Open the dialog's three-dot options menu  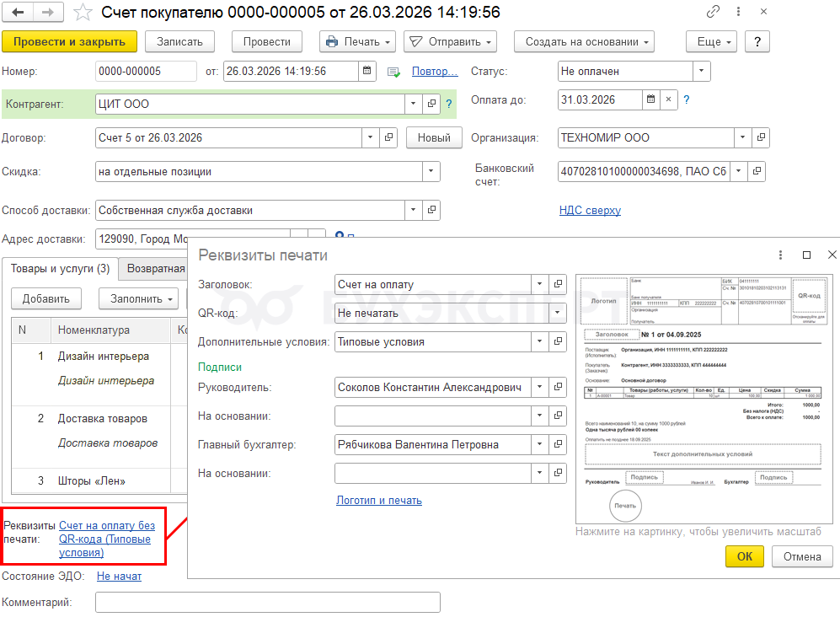pos(781,255)
